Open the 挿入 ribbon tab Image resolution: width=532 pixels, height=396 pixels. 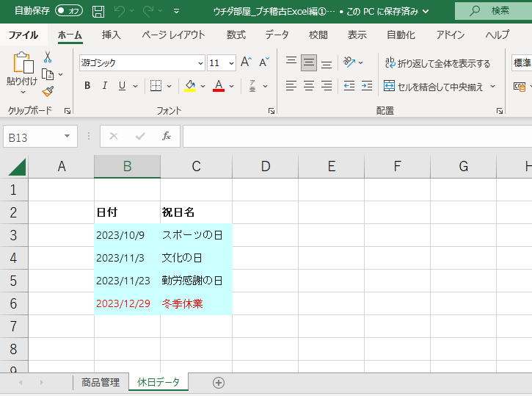(112, 35)
